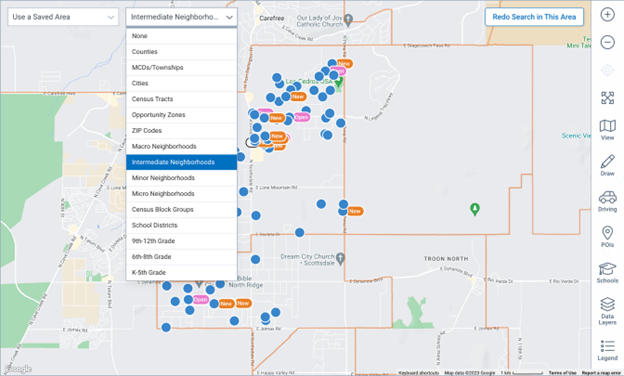624x376 pixels.
Task: Expand the Use a Saved Area dropdown
Action: click(x=63, y=17)
